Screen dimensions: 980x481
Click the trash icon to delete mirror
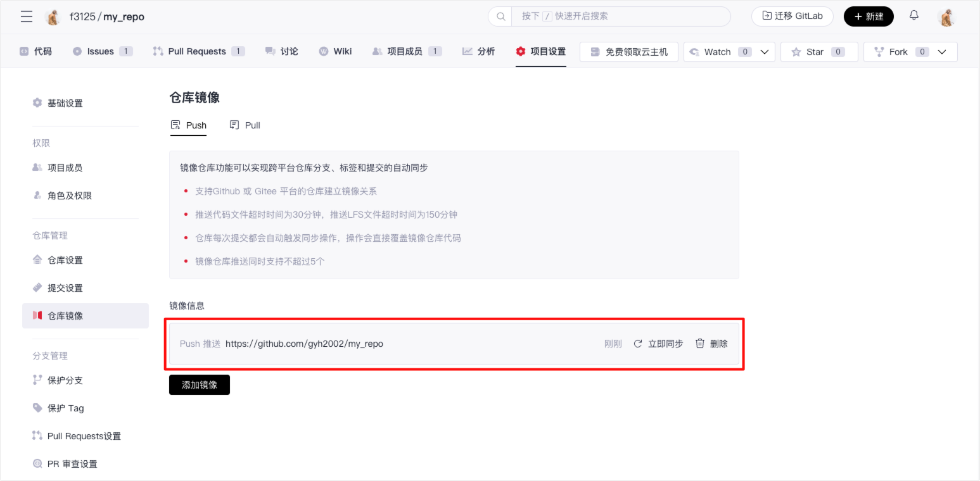pos(700,344)
